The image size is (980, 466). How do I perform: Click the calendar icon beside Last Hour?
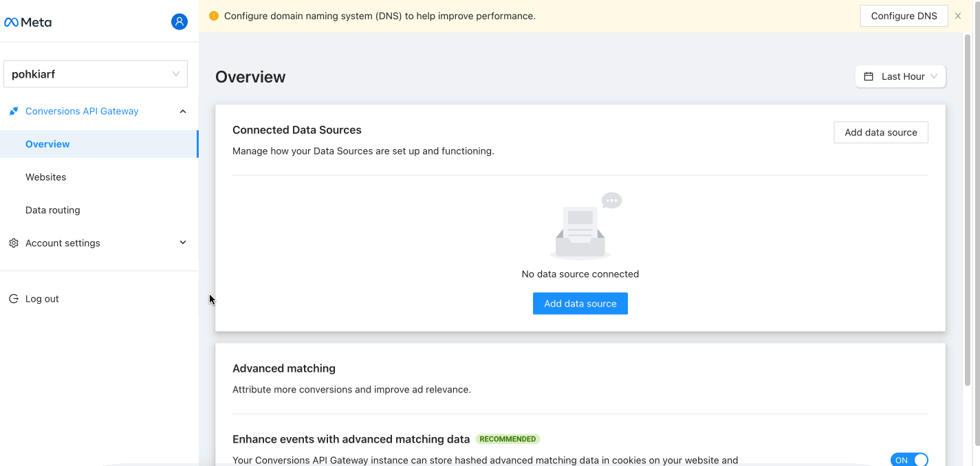(x=869, y=76)
